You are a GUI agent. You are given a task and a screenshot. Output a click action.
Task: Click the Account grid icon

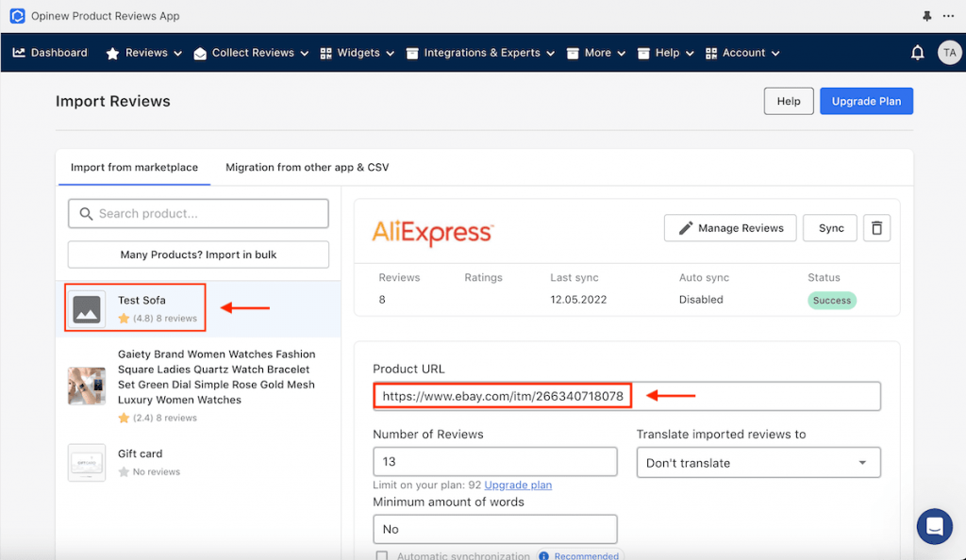pyautogui.click(x=711, y=54)
